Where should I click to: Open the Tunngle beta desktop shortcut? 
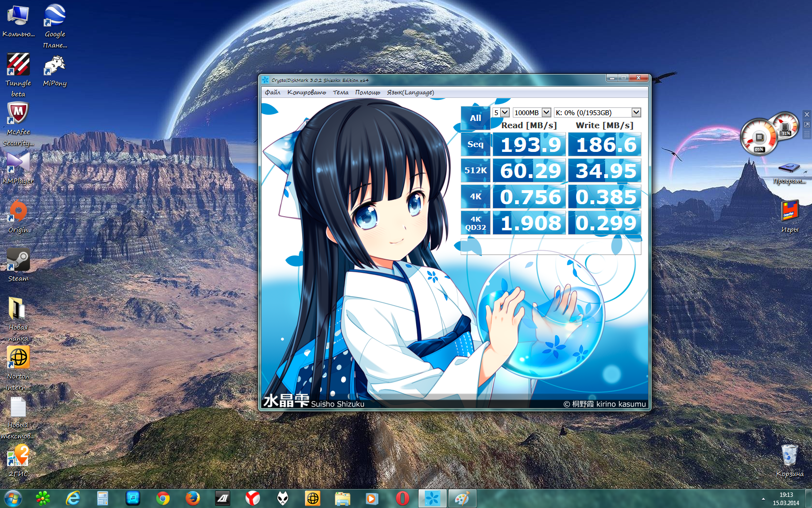click(x=18, y=75)
